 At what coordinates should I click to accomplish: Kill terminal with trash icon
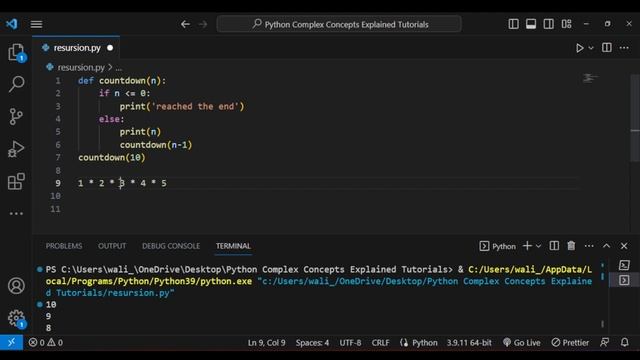click(571, 246)
